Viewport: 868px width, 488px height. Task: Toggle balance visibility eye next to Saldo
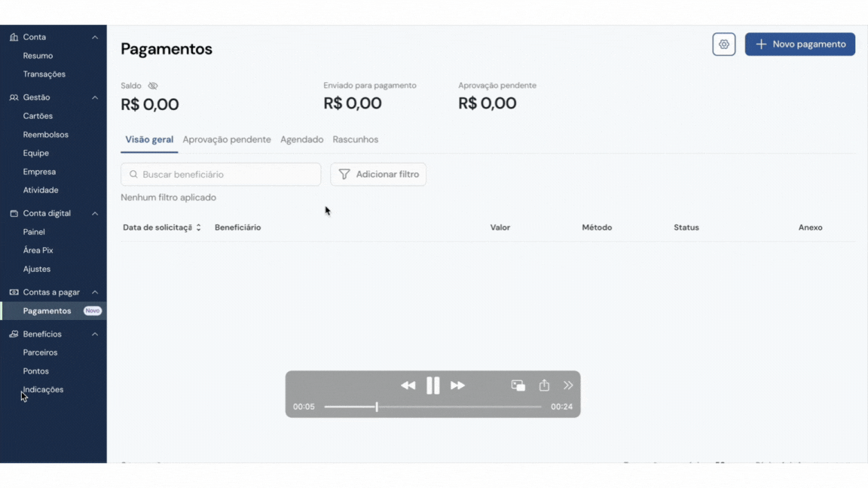153,86
